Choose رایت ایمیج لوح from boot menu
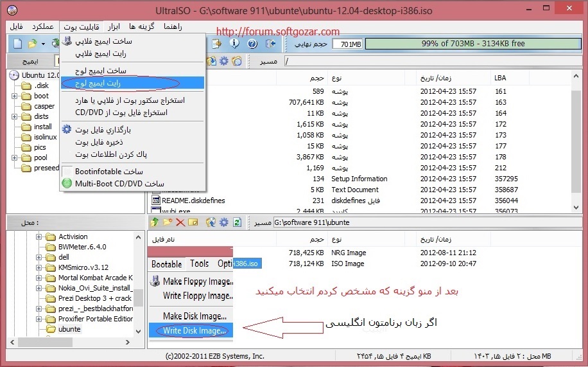Viewport: 588px width, 367px height. 132,83
